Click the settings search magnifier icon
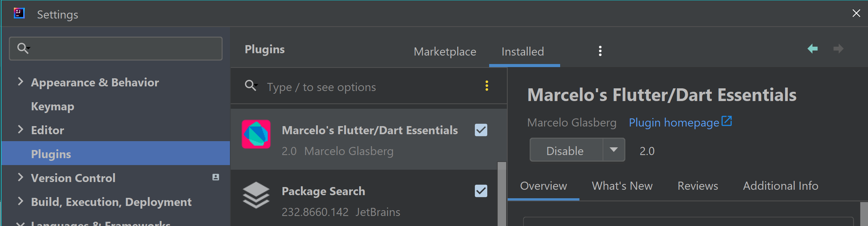 [x=23, y=48]
